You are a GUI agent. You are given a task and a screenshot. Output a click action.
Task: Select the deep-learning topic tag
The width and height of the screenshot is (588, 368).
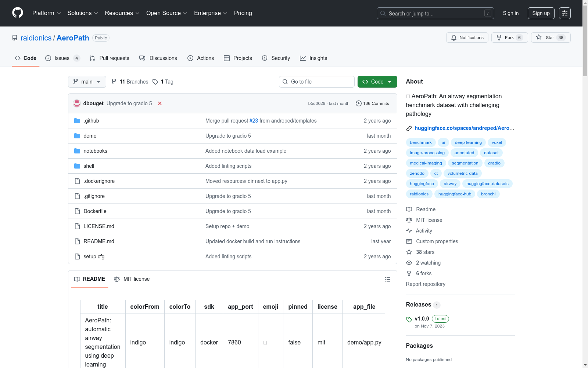pyautogui.click(x=468, y=142)
